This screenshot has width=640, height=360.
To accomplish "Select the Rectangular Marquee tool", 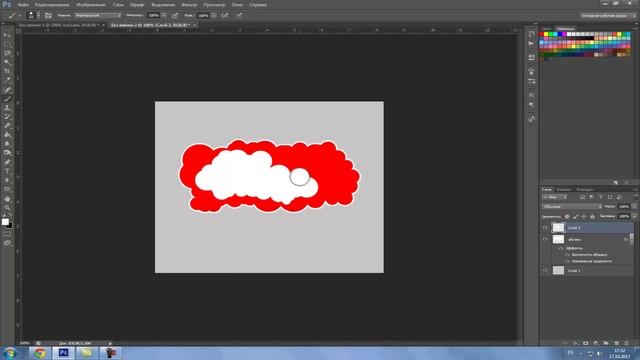I will (x=7, y=44).
